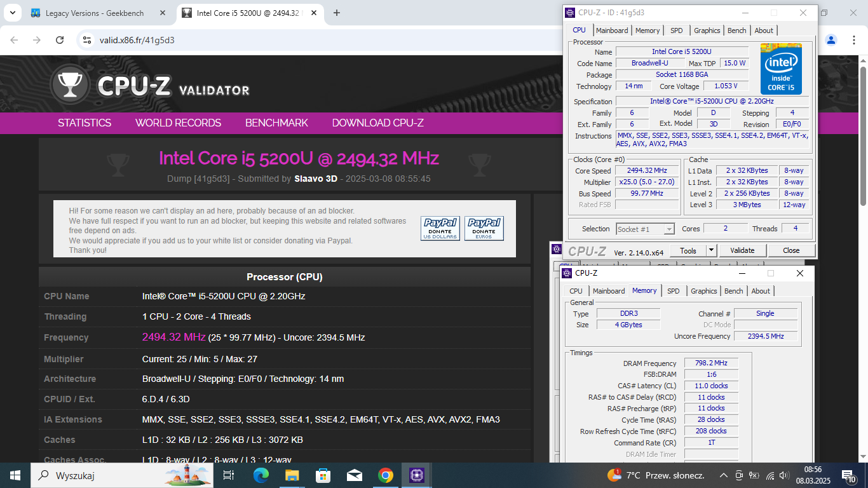Click the Multiplier x25.0 (5.0 - 27.0) field
Screen dimensions: 868x488
point(647,182)
